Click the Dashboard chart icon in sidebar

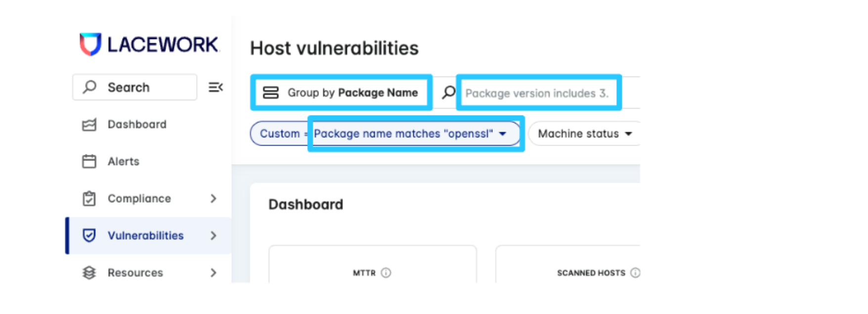[x=89, y=125]
